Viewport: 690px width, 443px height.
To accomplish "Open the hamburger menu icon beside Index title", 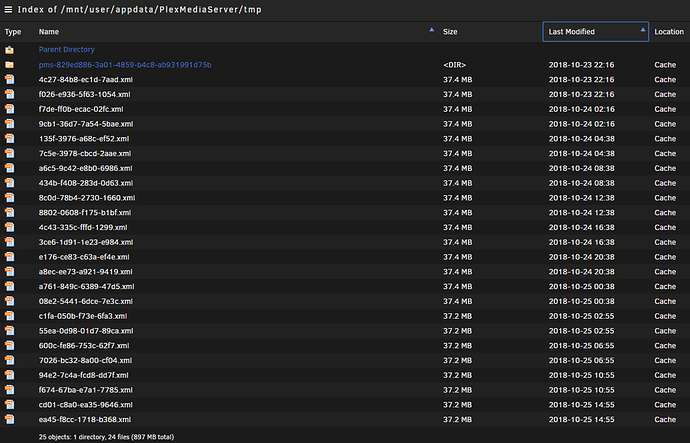I will (x=8, y=9).
